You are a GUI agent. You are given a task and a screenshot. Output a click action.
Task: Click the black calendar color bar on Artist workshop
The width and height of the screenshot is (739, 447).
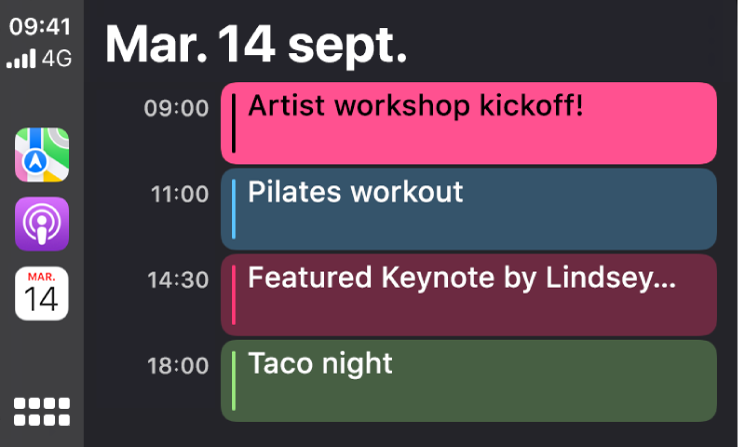pos(234,123)
